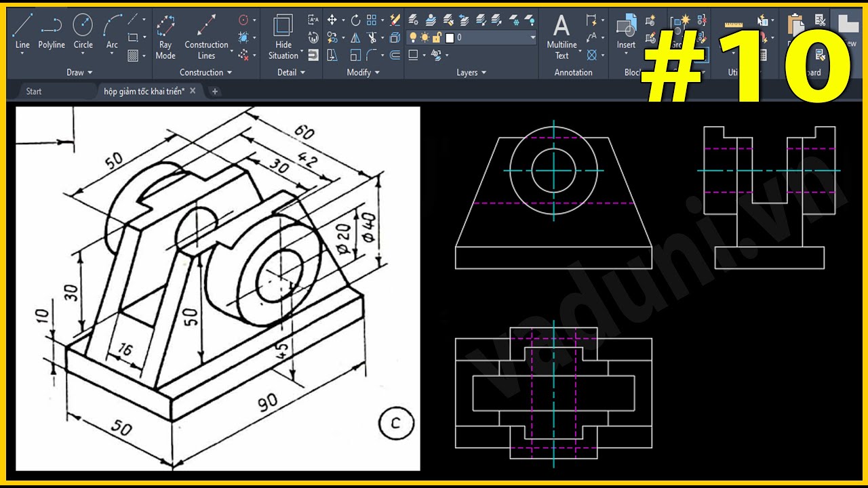868x488 pixels.
Task: Activate Ray Mode
Action: 165,35
